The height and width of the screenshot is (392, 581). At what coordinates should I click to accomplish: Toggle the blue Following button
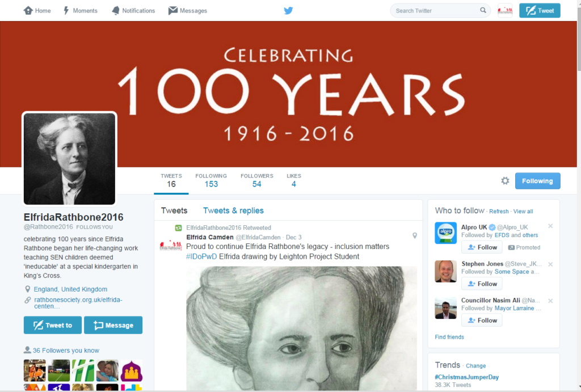[x=537, y=181]
